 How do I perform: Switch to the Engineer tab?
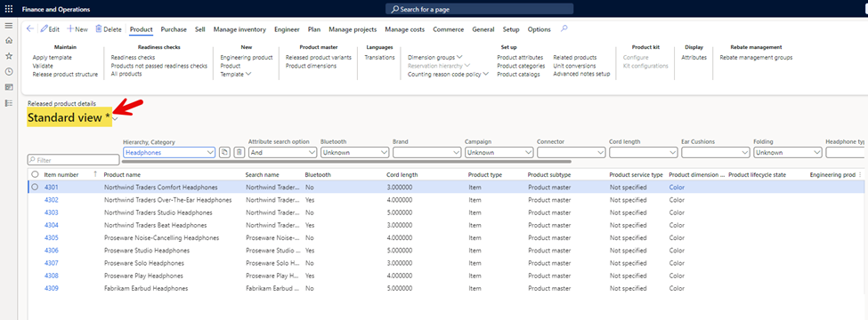coord(287,29)
